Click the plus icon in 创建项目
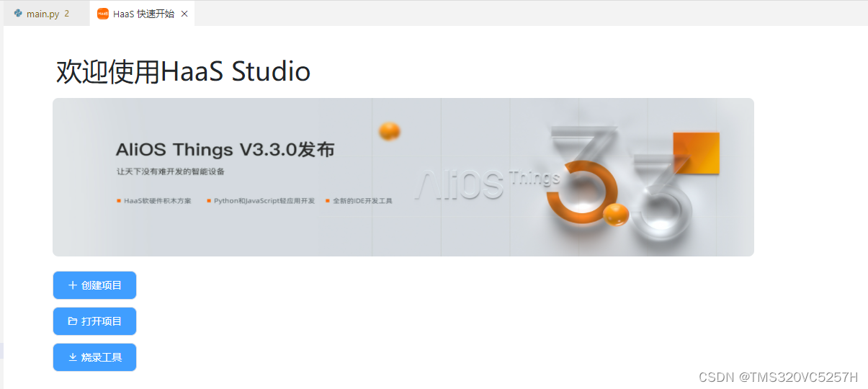This screenshot has width=868, height=389. click(x=73, y=285)
